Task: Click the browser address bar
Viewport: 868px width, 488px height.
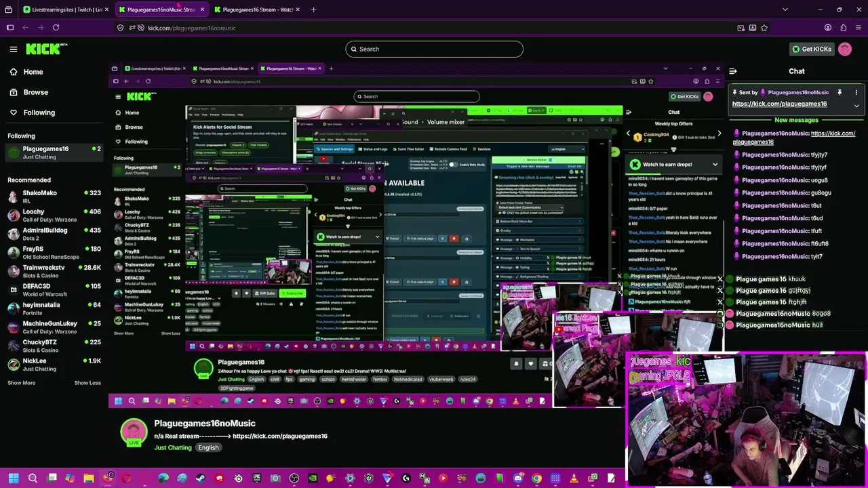Action: pos(434,28)
